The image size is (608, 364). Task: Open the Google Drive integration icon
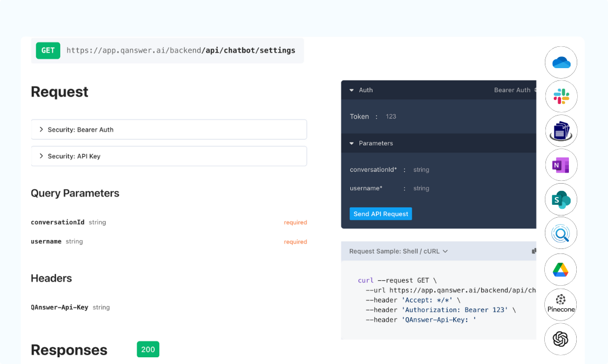[x=560, y=269]
